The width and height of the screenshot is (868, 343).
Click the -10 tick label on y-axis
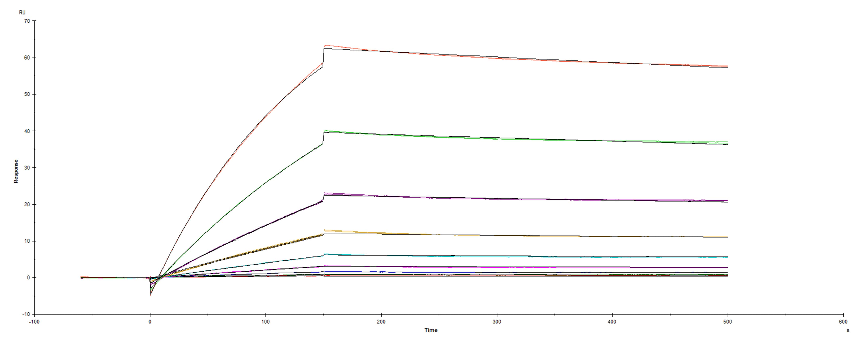(27, 314)
